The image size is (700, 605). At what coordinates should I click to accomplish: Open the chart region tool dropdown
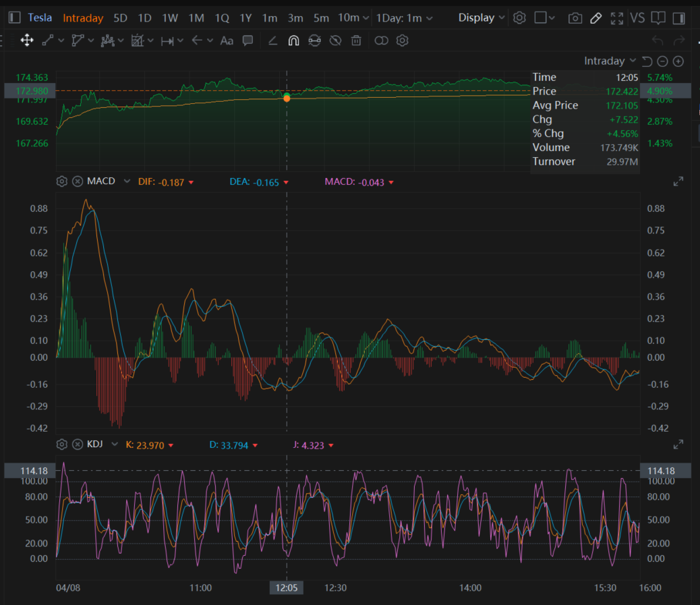click(150, 40)
